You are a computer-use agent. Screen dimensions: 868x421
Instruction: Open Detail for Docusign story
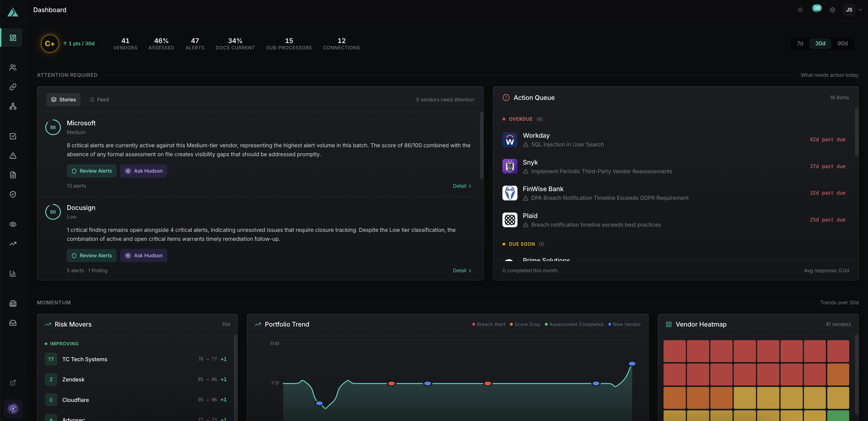click(x=462, y=271)
